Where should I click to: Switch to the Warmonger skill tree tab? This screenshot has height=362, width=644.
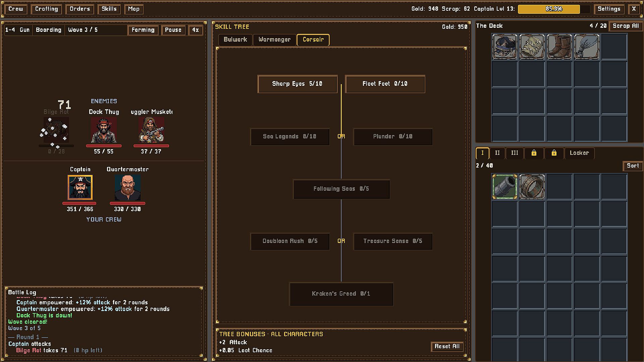tap(274, 40)
